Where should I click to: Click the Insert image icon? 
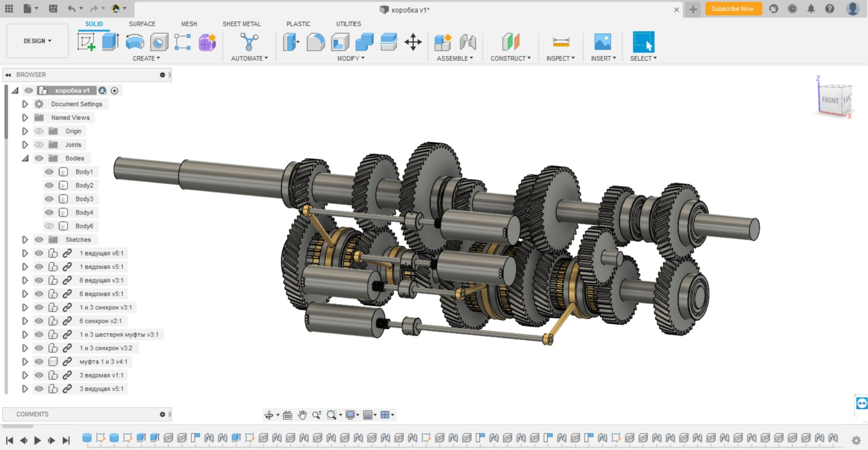point(603,42)
